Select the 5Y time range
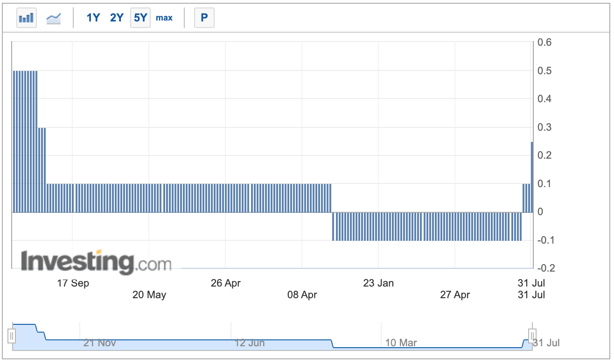Screen dimensions: 614x364 pos(140,18)
